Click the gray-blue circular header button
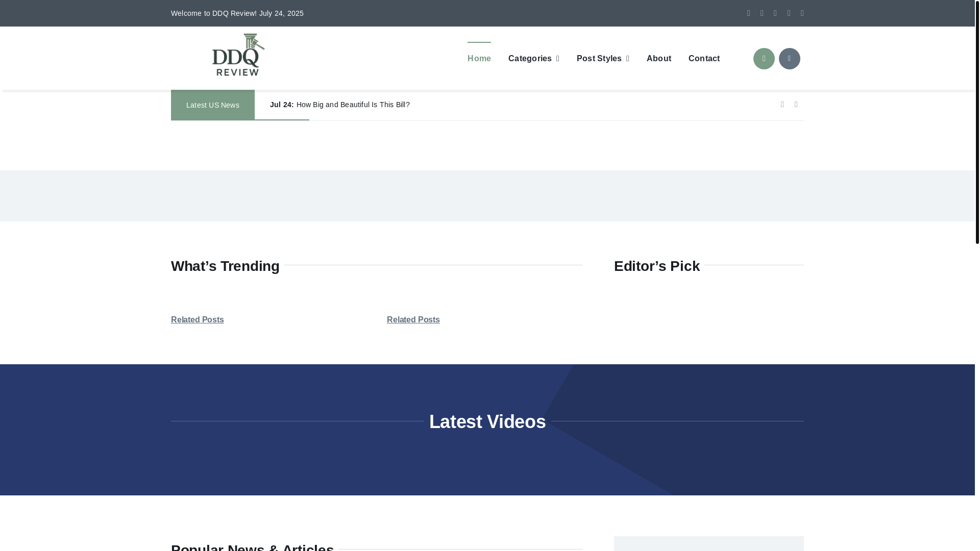 789,59
